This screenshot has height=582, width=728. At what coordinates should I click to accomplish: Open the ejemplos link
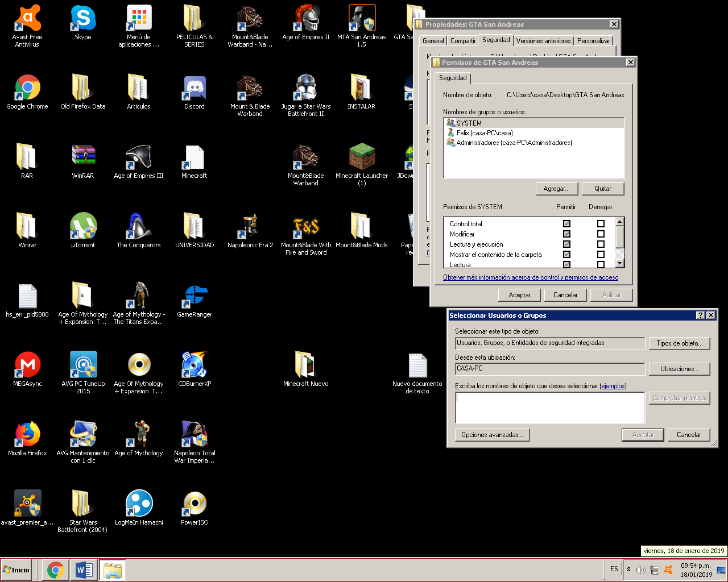pos(613,386)
